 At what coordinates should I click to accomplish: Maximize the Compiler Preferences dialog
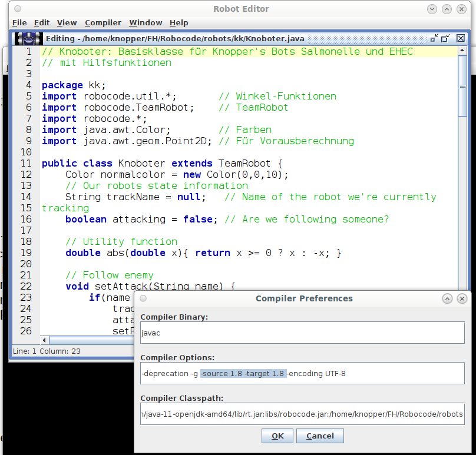tap(448, 298)
